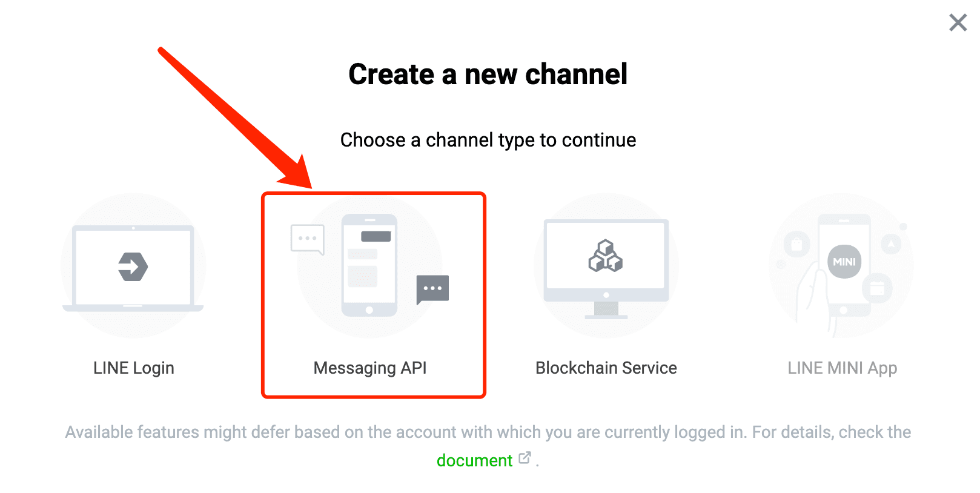Click the Available features notice text

click(x=488, y=432)
